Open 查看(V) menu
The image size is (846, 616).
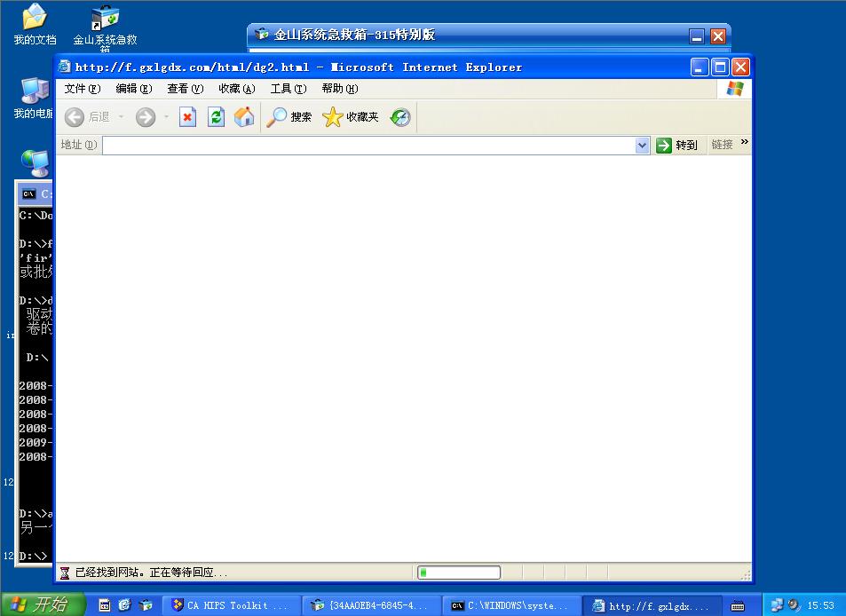point(185,89)
